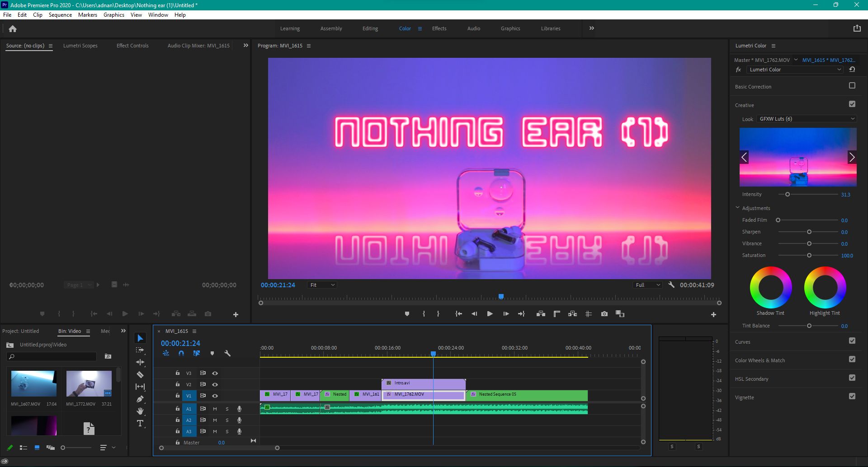This screenshot has width=868, height=467.
Task: Add marker in timeline panel
Action: pyautogui.click(x=212, y=354)
